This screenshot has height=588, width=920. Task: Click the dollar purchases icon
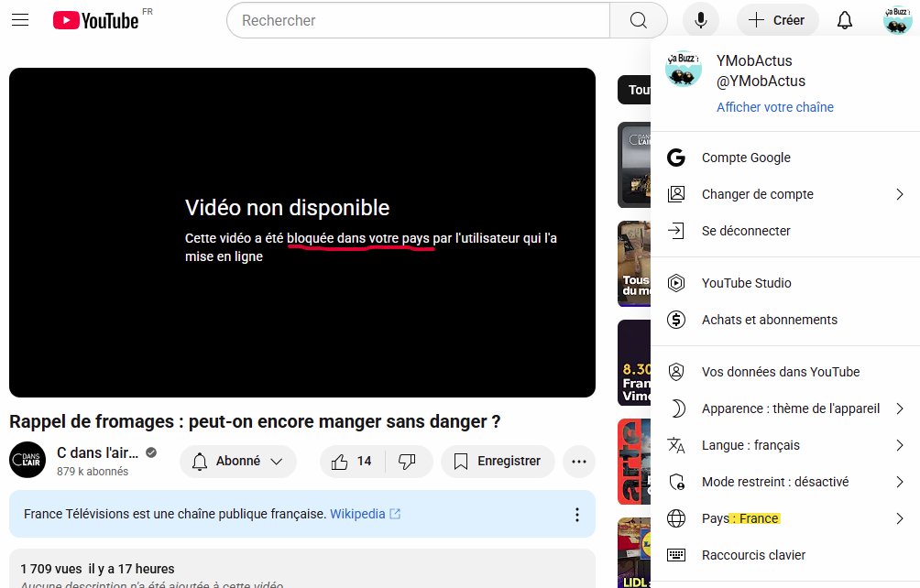(676, 320)
